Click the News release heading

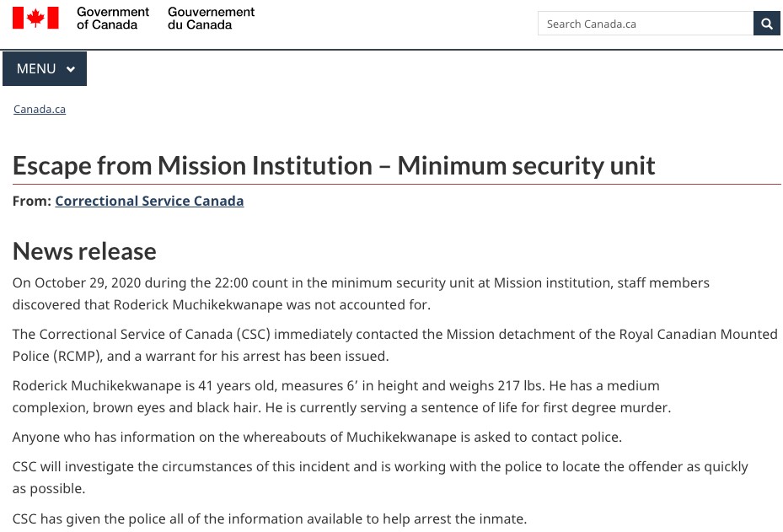[84, 250]
